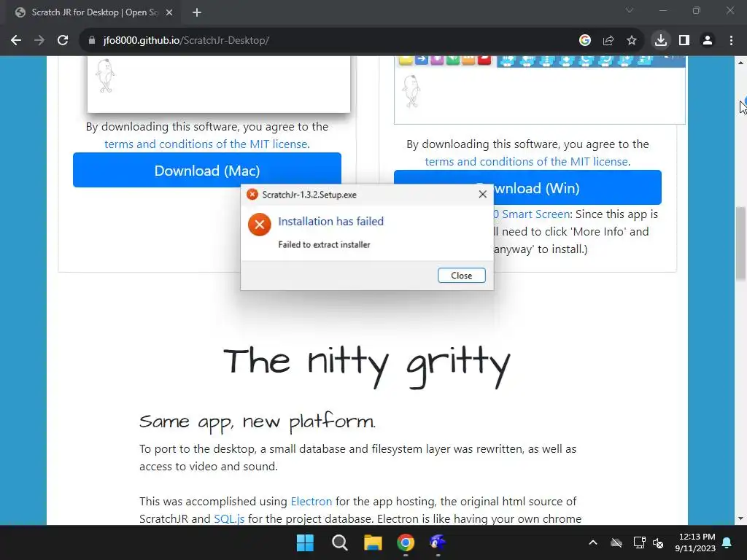The width and height of the screenshot is (747, 560).
Task: Click Chrome icon in taskbar
Action: point(406,542)
